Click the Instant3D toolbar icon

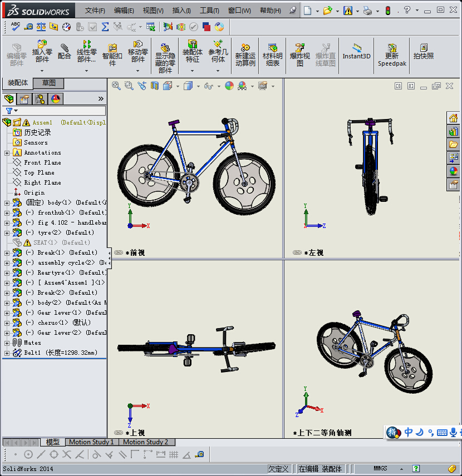coord(356,51)
